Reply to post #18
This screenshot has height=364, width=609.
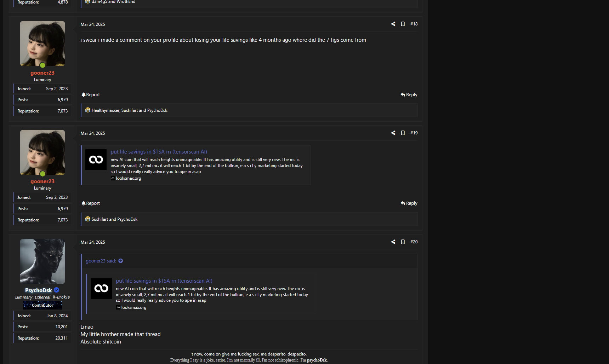coord(409,95)
